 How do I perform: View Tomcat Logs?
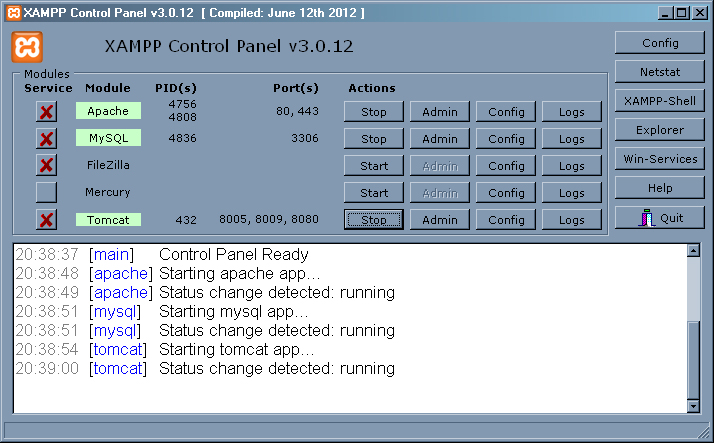[572, 220]
